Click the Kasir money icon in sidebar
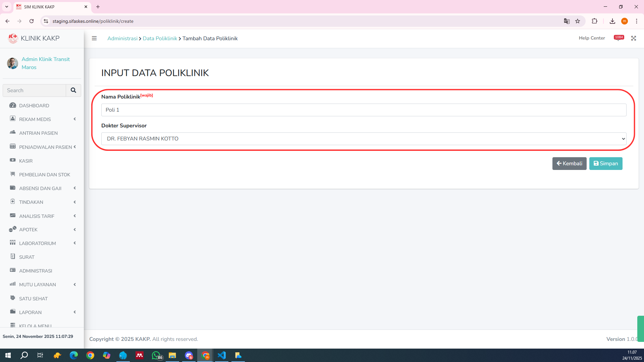The width and height of the screenshot is (644, 362). tap(13, 160)
